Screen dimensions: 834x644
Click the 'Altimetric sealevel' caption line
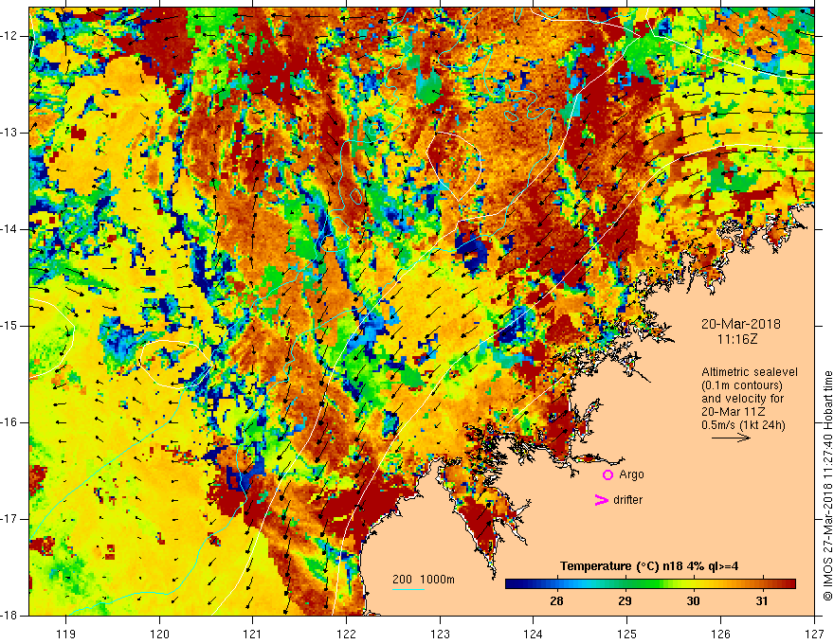click(750, 372)
